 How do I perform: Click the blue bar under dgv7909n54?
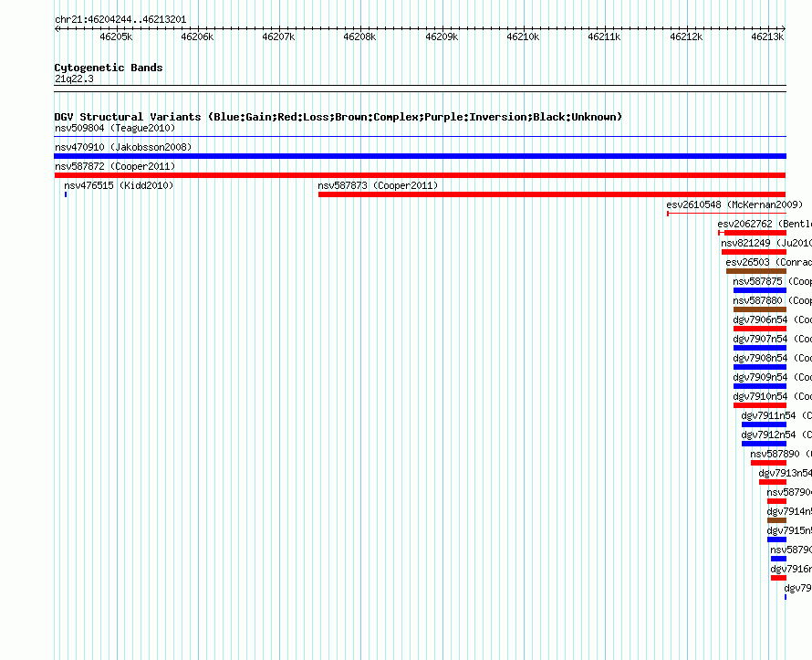760,386
